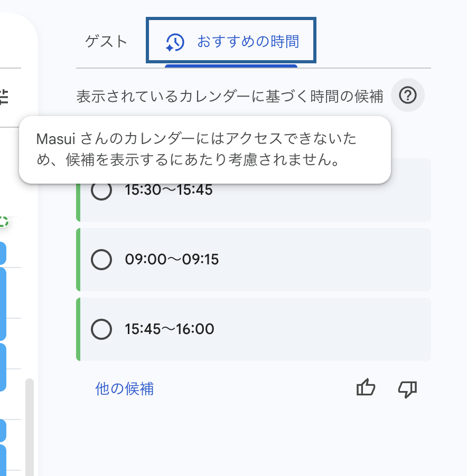This screenshot has width=467, height=476.
Task: Select the 09:00～09:15 radio button
Action: tap(101, 260)
